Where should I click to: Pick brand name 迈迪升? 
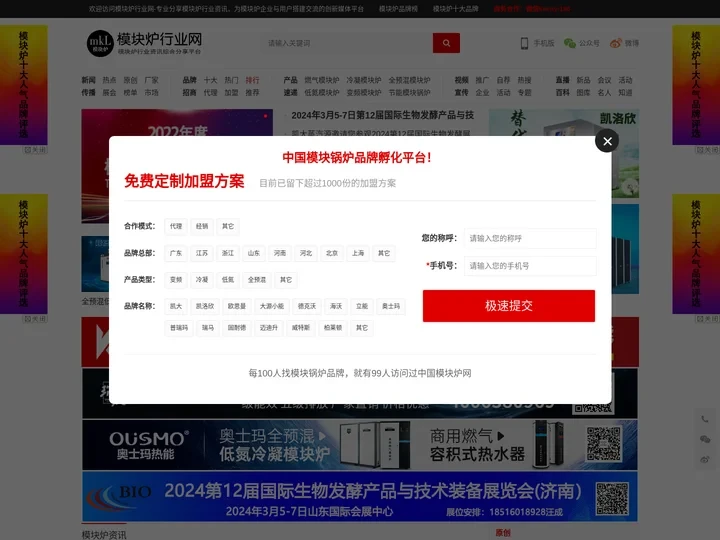pyautogui.click(x=269, y=328)
